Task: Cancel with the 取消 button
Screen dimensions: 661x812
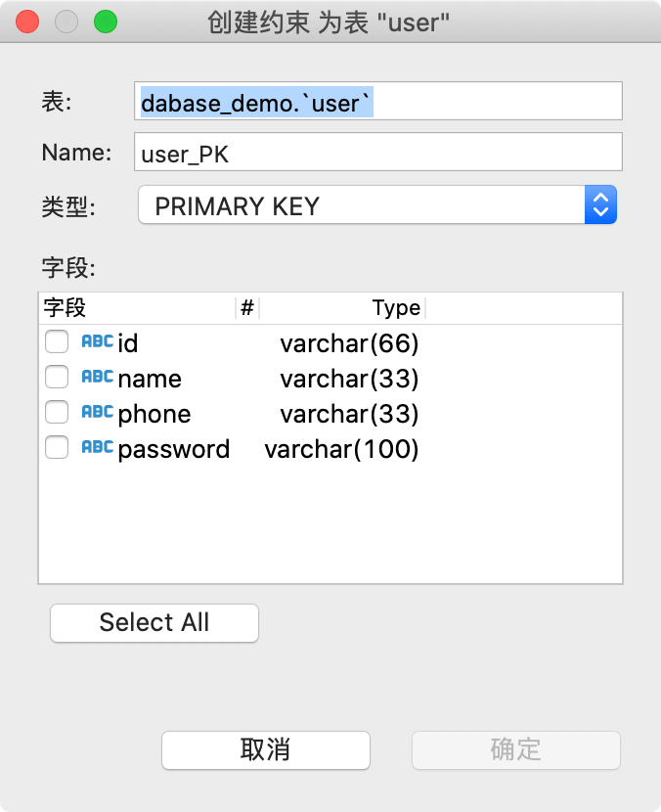Action: click(x=265, y=750)
